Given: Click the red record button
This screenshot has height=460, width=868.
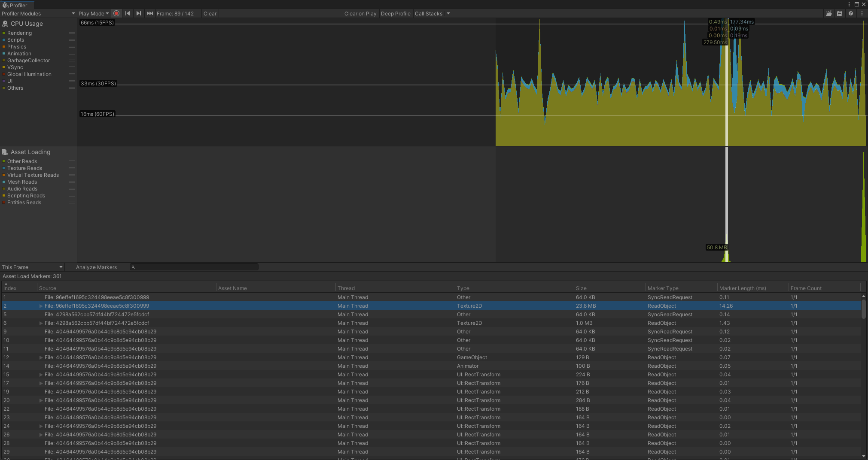Looking at the screenshot, I should point(116,14).
